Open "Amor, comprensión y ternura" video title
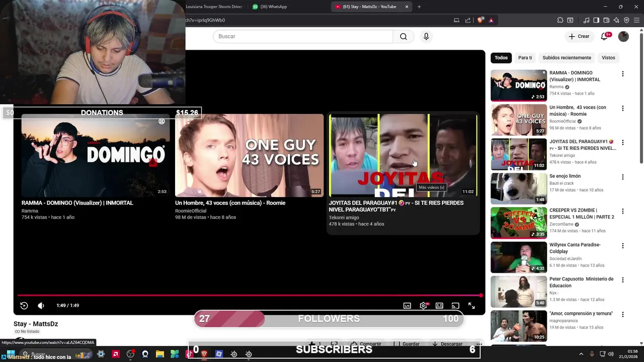This screenshot has width=644, height=362. 581,313
